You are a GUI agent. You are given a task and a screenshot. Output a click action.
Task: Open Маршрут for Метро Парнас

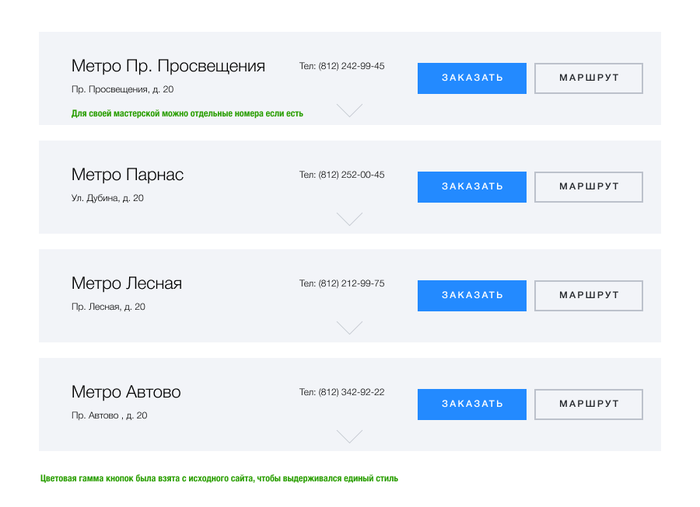(x=588, y=187)
